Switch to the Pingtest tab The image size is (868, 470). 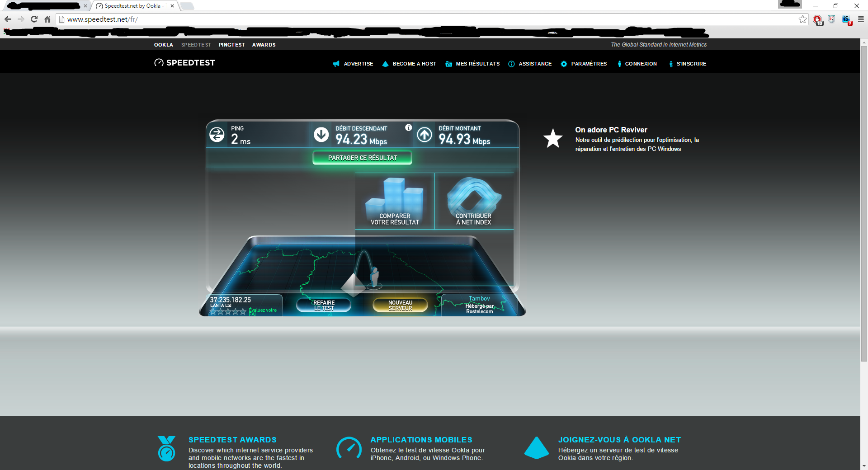click(231, 45)
